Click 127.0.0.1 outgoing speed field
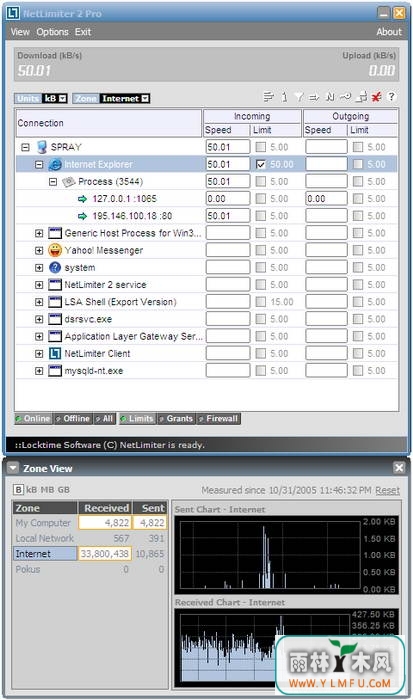 pos(326,199)
